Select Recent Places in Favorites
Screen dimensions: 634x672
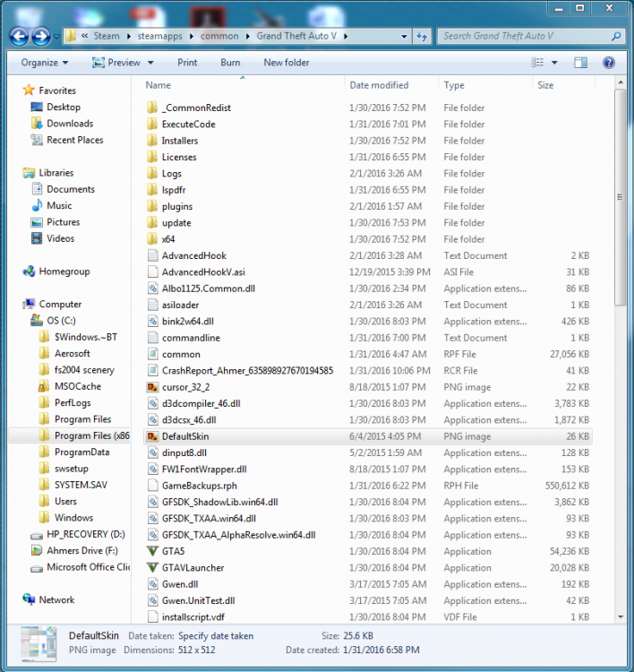pyautogui.click(x=75, y=140)
